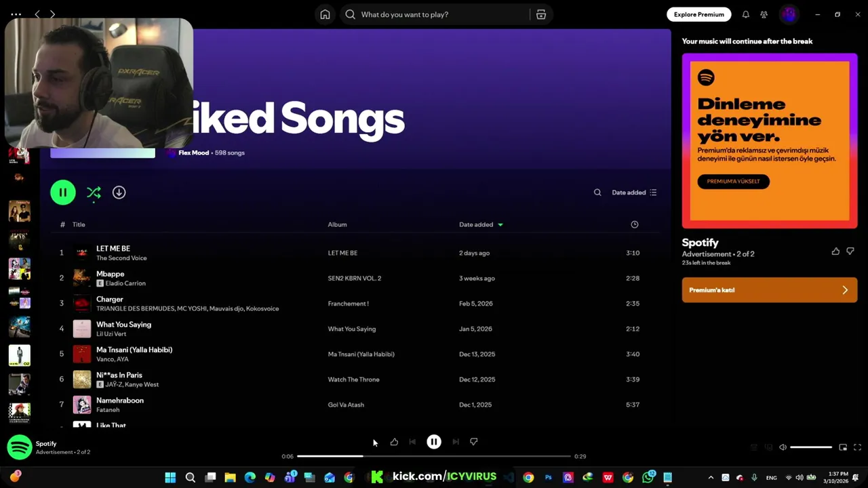
Task: Open the Lil Uzi Vert artist link
Action: [111, 334]
